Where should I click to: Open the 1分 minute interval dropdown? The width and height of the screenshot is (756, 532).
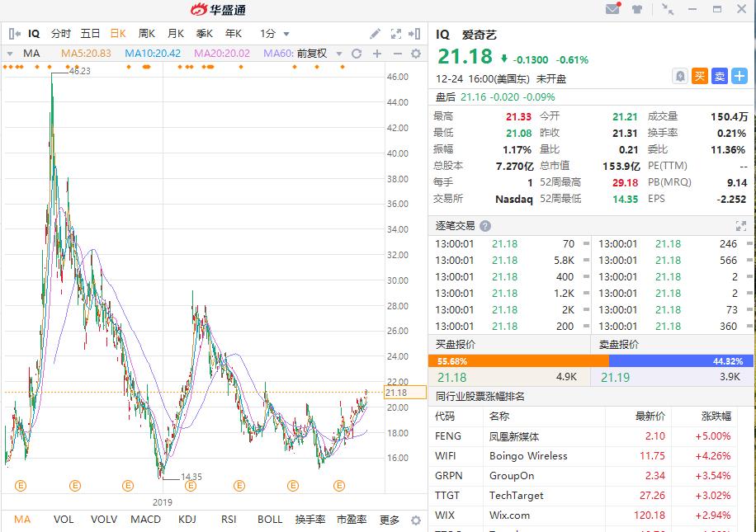pos(274,34)
